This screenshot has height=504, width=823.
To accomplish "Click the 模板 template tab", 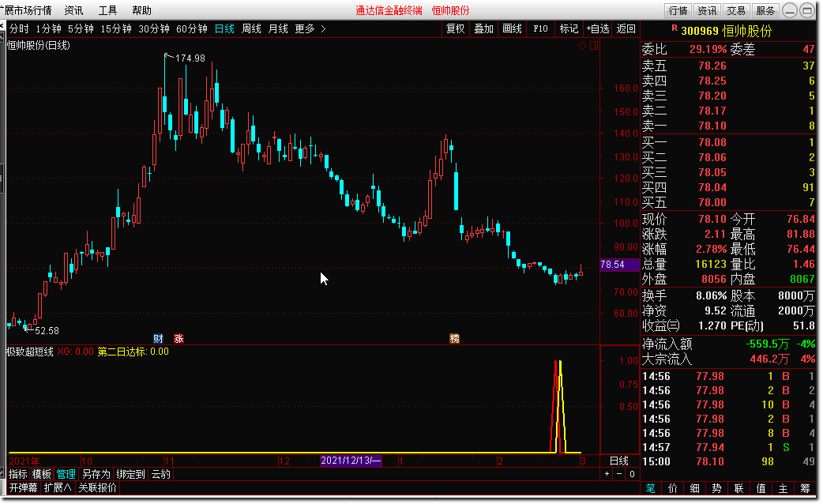I will click(x=41, y=474).
